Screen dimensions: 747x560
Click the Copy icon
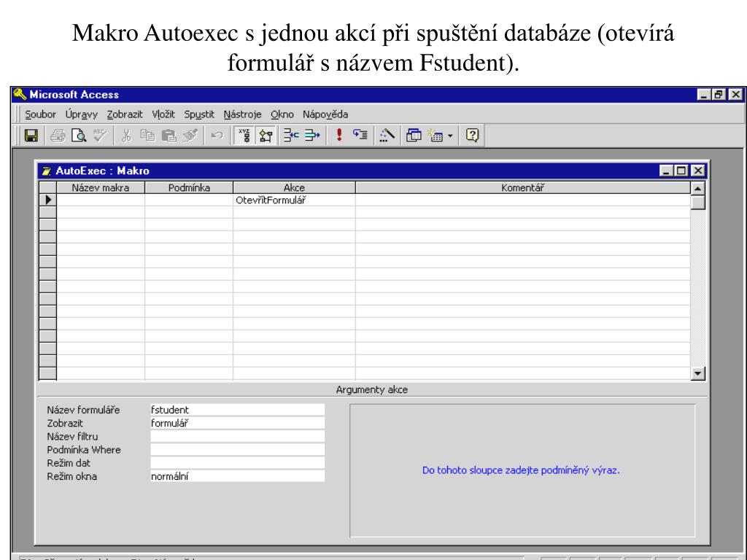point(147,136)
